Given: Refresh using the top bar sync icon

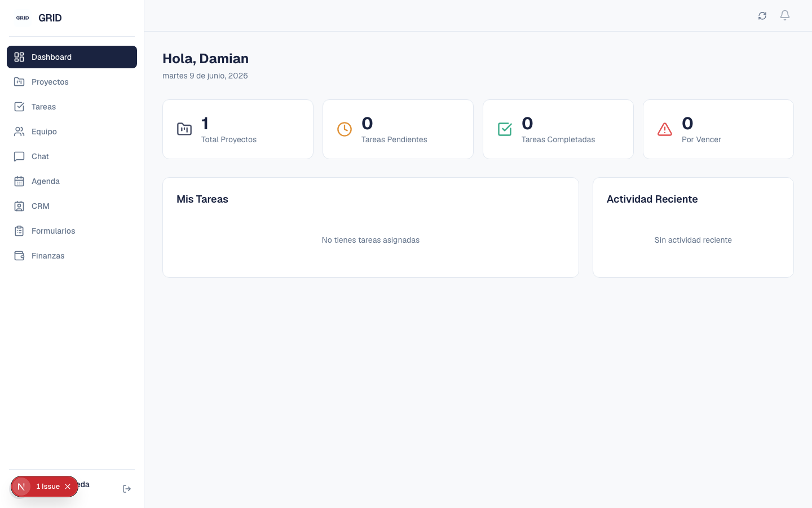Looking at the screenshot, I should pos(762,16).
